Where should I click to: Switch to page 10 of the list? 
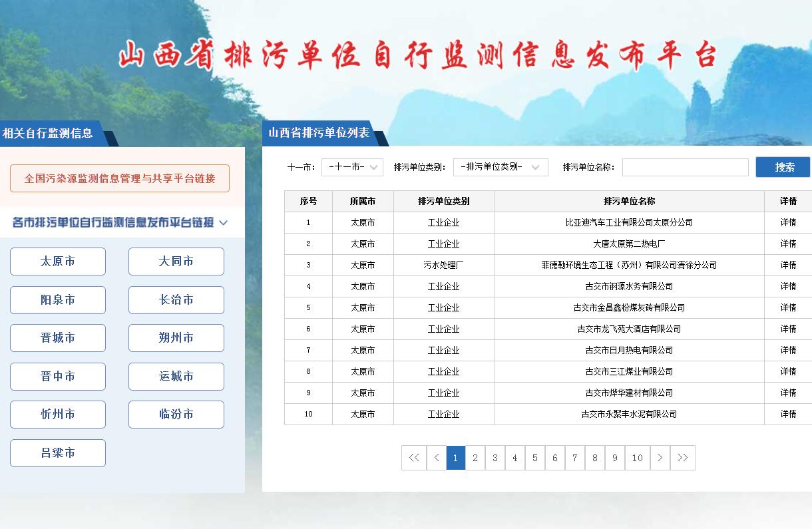tap(637, 458)
